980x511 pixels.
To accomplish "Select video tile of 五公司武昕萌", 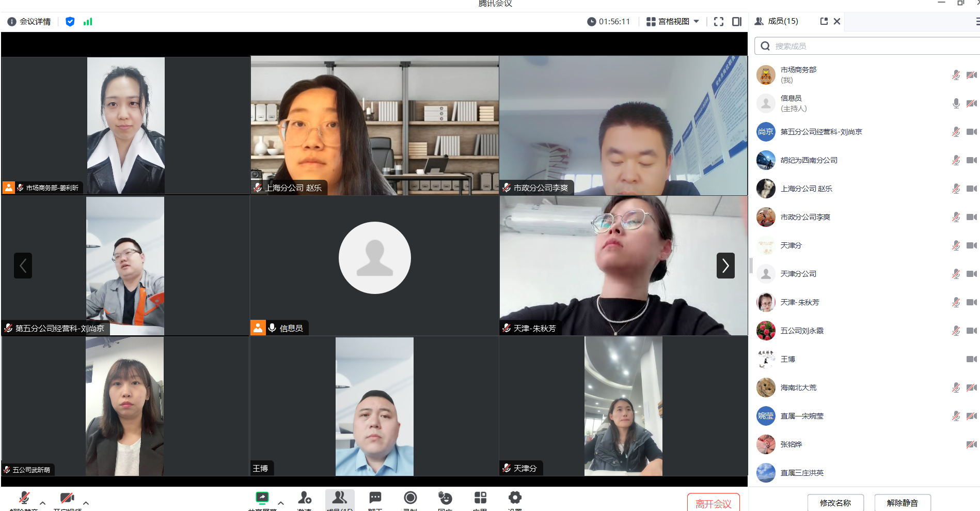I will (125, 406).
